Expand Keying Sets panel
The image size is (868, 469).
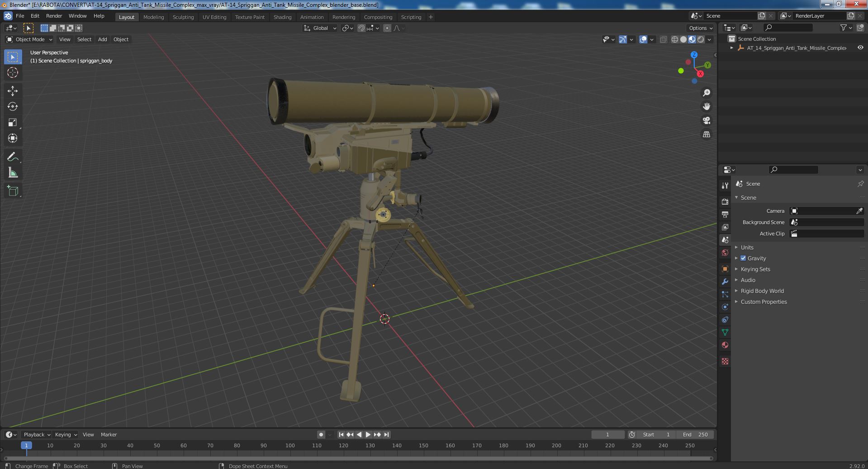click(755, 269)
